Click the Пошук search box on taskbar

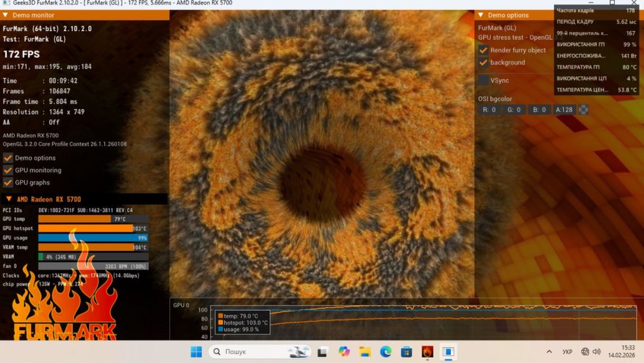pos(260,352)
